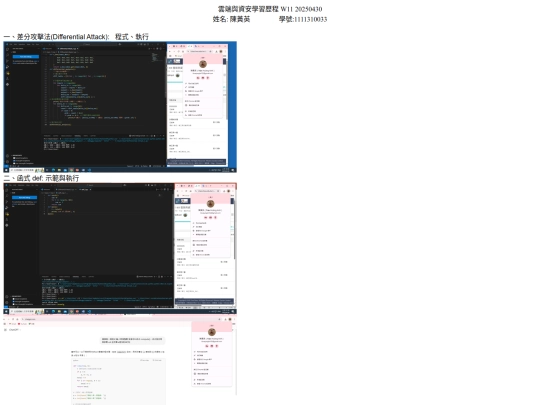Select the def function VS Code screenshot image
Screen dimensions: 540x405
point(120,248)
